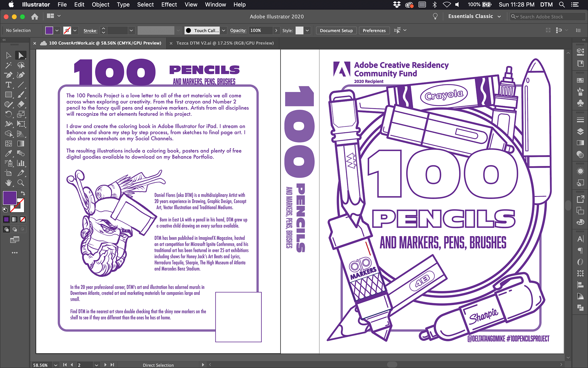Select the Curvature tool

click(21, 75)
